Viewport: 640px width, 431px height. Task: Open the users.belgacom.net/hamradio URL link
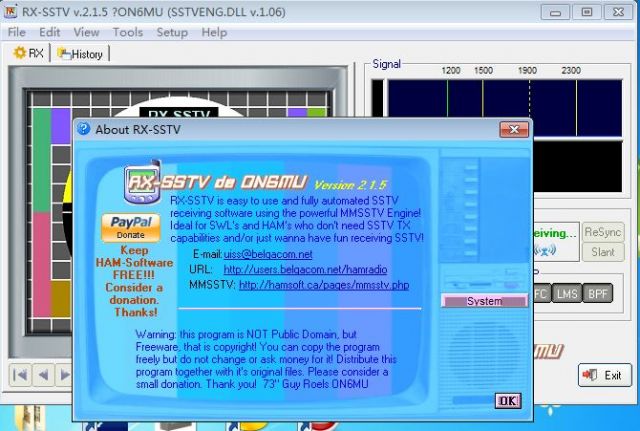(x=305, y=269)
